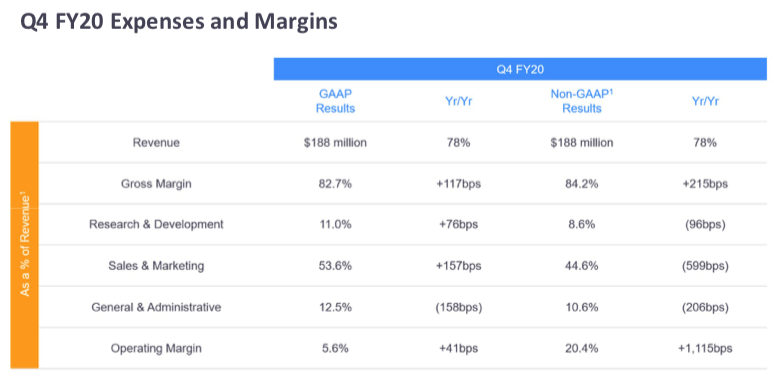774x381 pixels.
Task: Select the 84.2% Non-GAAP gross margin
Action: point(581,184)
